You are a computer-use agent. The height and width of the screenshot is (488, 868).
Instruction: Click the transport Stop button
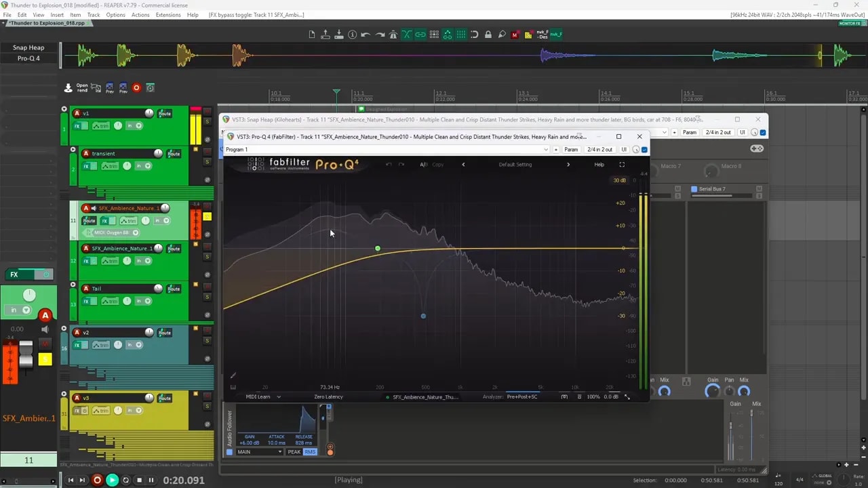click(139, 480)
